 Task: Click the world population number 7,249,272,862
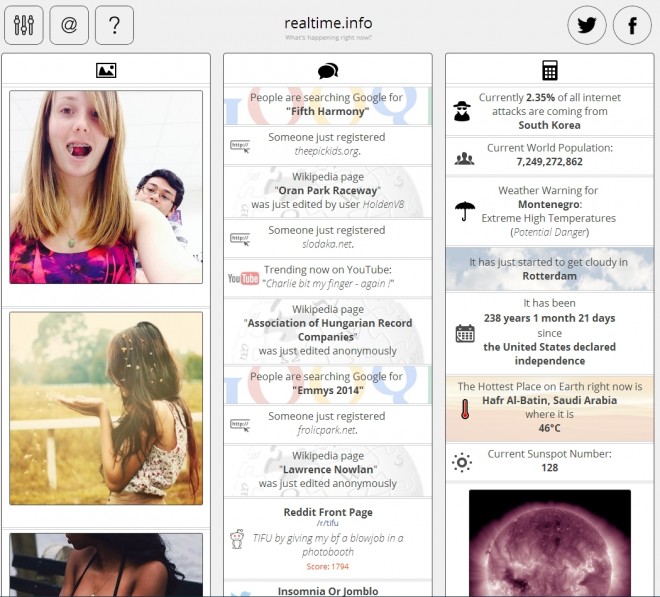(x=550, y=162)
